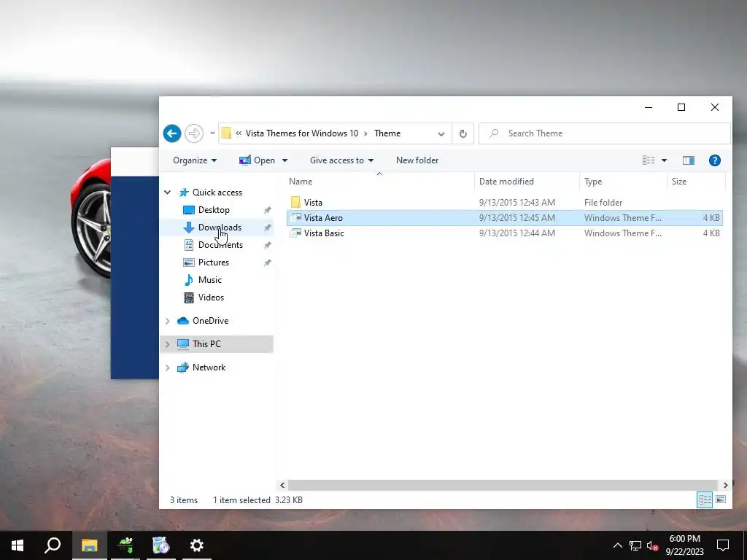Switch to details view in status bar
Viewport: 747px width, 560px height.
[x=705, y=500]
